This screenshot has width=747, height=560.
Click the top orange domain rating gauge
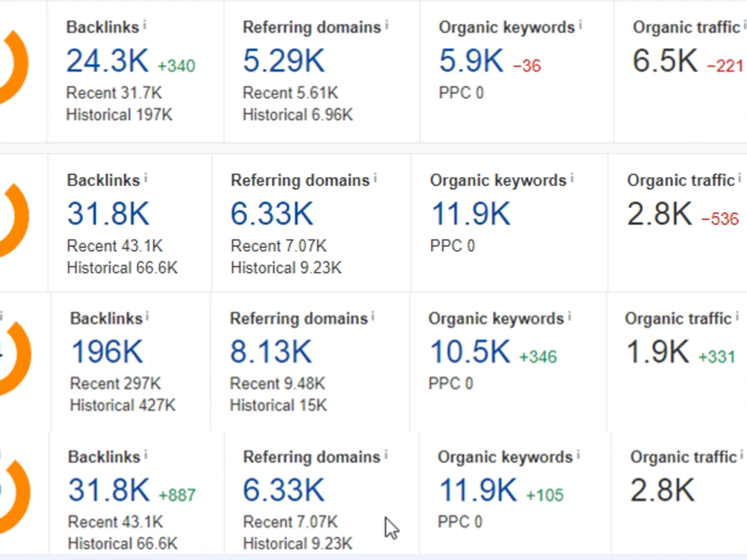click(14, 66)
